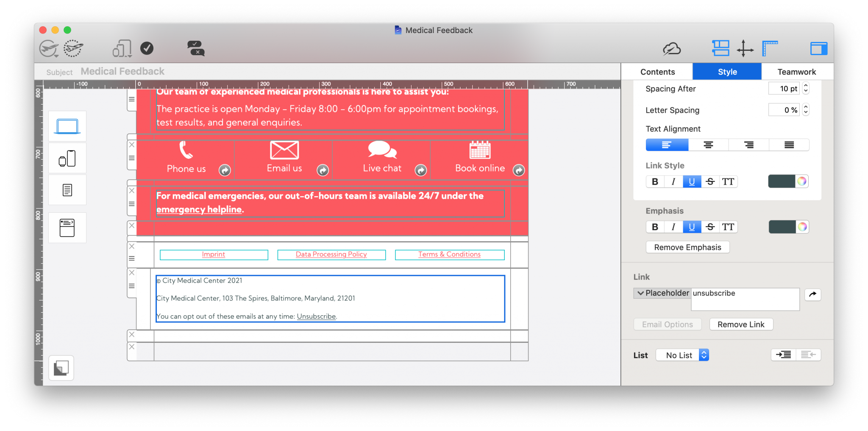Click the unsubscribe placeholder link field
Viewport: 868px width, 431px height.
click(746, 299)
